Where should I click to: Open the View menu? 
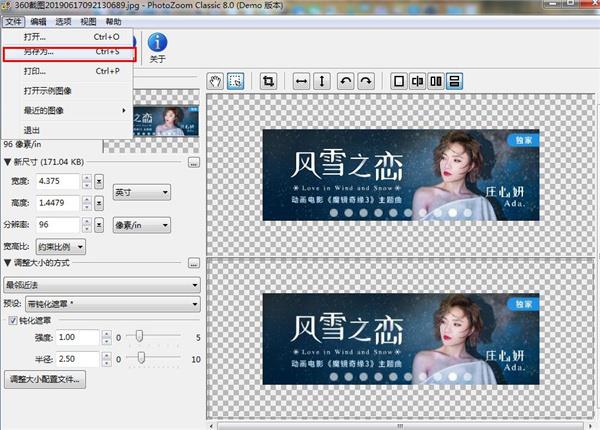(88, 22)
